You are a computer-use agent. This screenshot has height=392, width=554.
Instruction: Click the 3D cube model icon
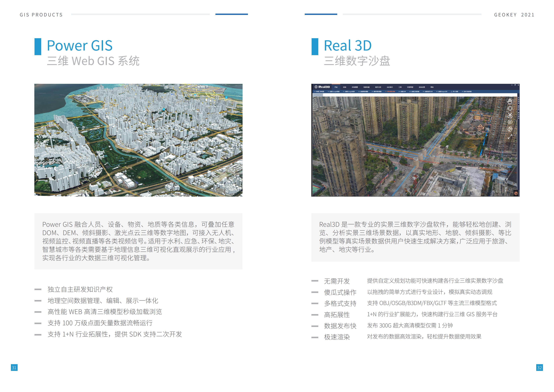click(510, 129)
